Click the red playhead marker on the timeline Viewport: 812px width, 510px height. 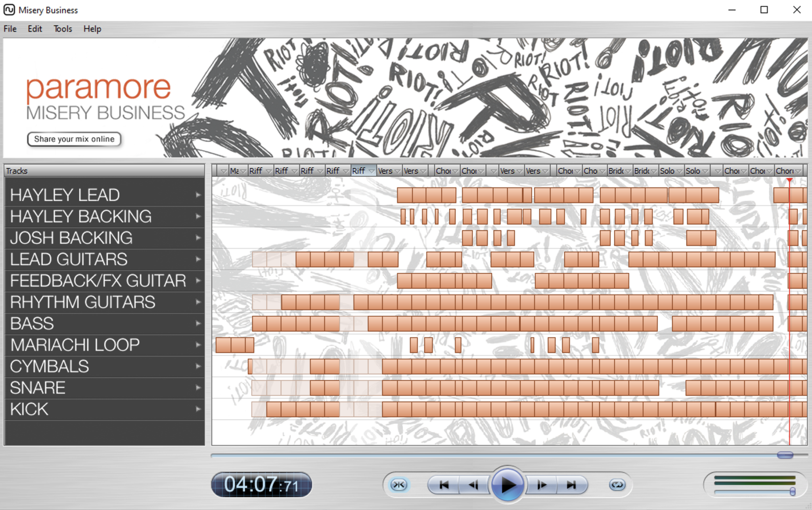[x=789, y=180]
